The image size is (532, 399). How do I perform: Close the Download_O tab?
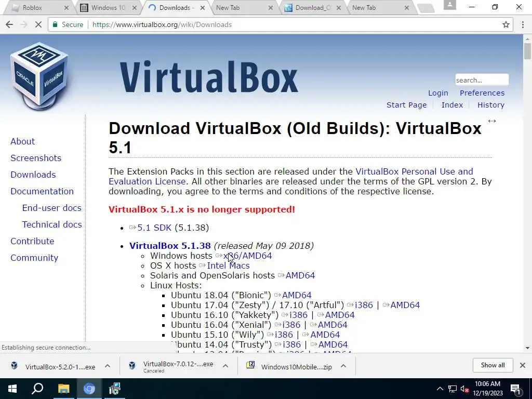pyautogui.click(x=339, y=7)
